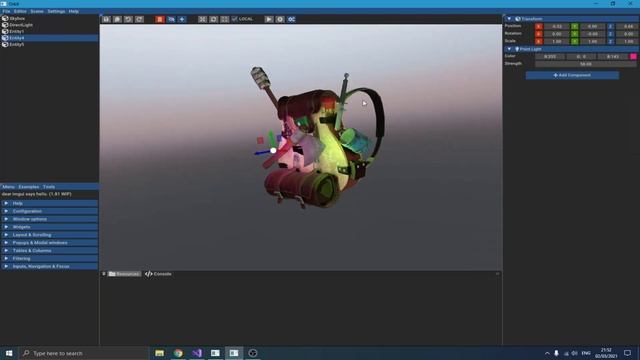Click the Scale Z value field
The width and height of the screenshot is (640, 360).
[627, 42]
